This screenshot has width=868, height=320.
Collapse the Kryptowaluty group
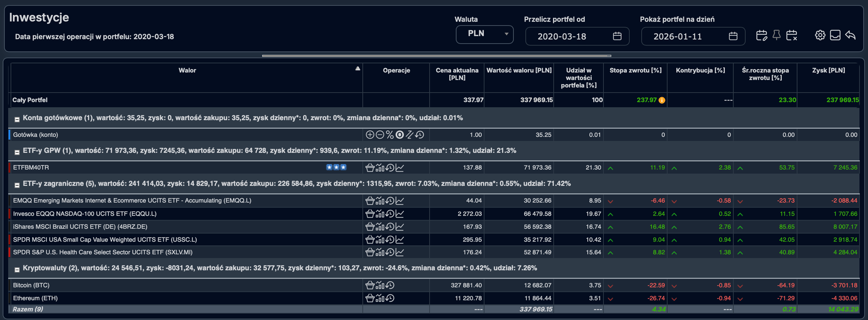[17, 270]
